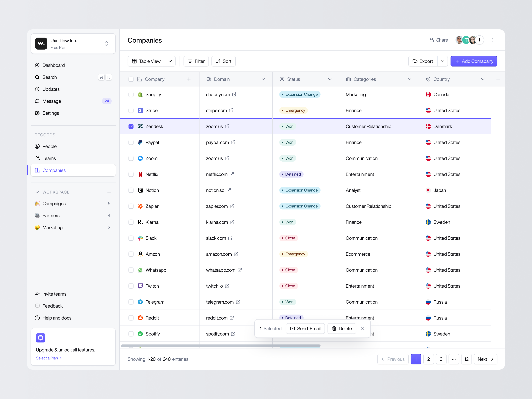
Task: Expand the Status column dropdown
Action: (x=330, y=79)
